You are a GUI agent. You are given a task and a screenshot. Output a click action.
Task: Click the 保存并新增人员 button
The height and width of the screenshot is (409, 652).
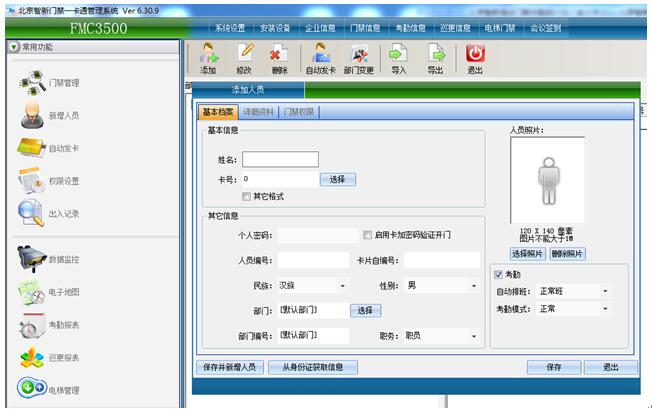tap(229, 367)
